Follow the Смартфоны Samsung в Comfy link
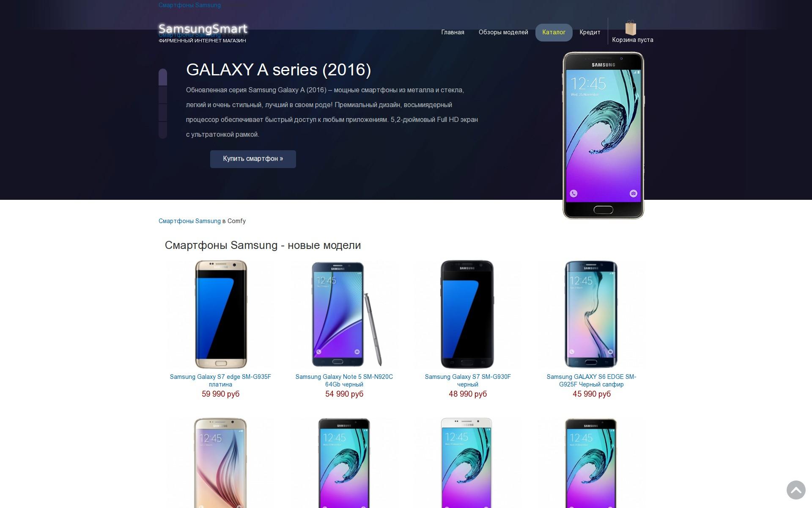This screenshot has height=508, width=812. [x=189, y=221]
